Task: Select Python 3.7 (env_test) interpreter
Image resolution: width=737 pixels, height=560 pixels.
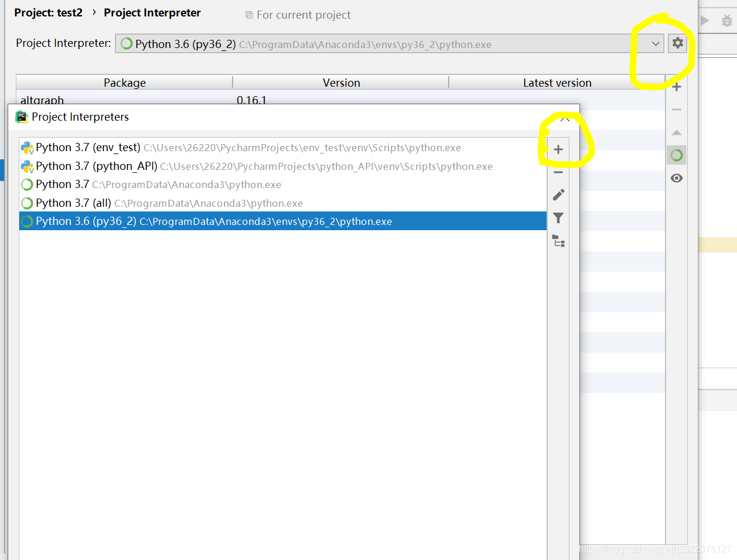Action: click(283, 148)
